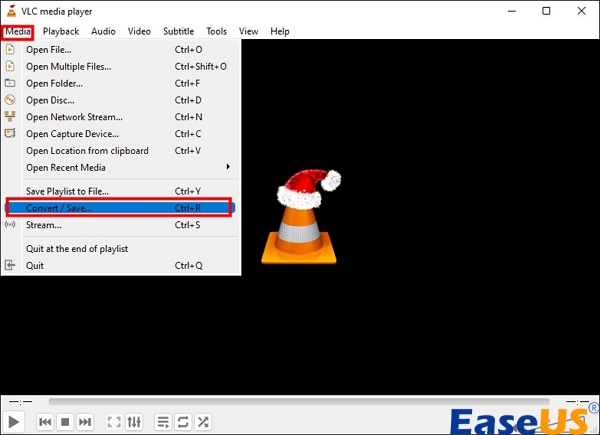Open the Help menu
600x435 pixels.
[x=280, y=31]
